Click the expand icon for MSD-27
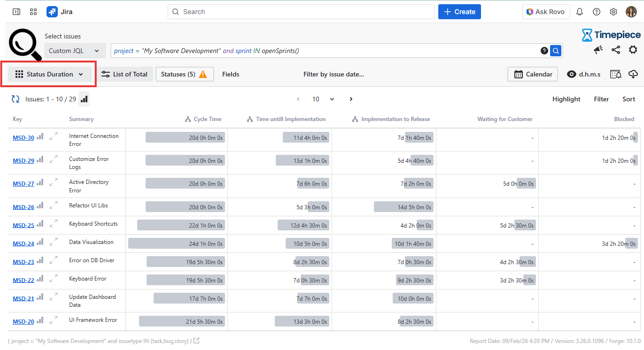This screenshot has height=350, width=644. (x=54, y=182)
